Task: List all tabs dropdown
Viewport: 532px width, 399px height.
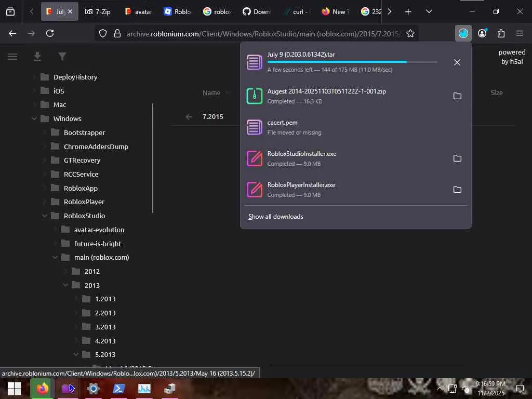Action: pyautogui.click(x=429, y=11)
